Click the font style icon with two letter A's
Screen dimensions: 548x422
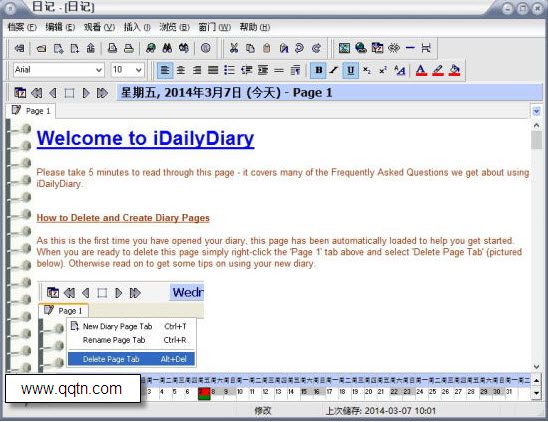[399, 70]
